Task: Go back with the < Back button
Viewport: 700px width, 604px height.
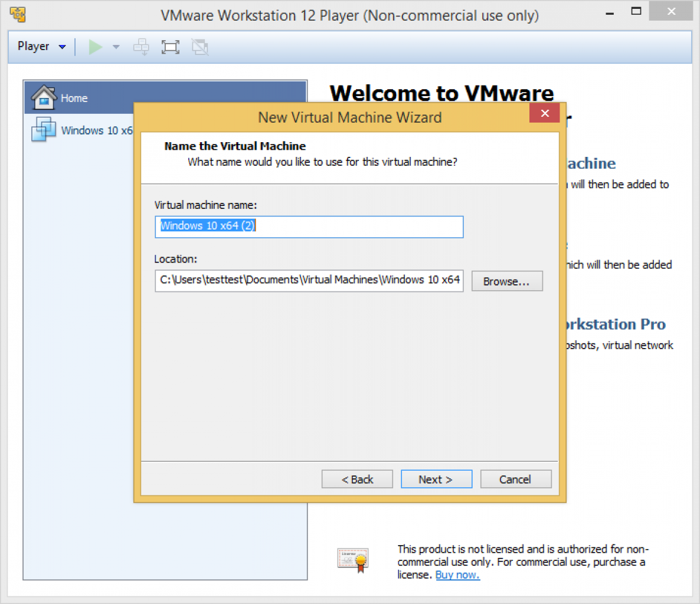Action: tap(357, 479)
